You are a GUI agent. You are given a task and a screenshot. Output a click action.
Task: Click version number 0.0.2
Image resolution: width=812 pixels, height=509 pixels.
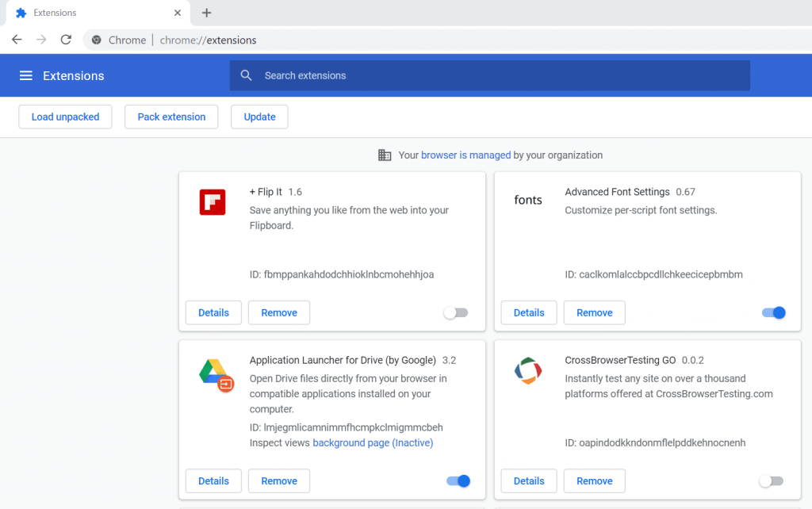click(x=693, y=361)
